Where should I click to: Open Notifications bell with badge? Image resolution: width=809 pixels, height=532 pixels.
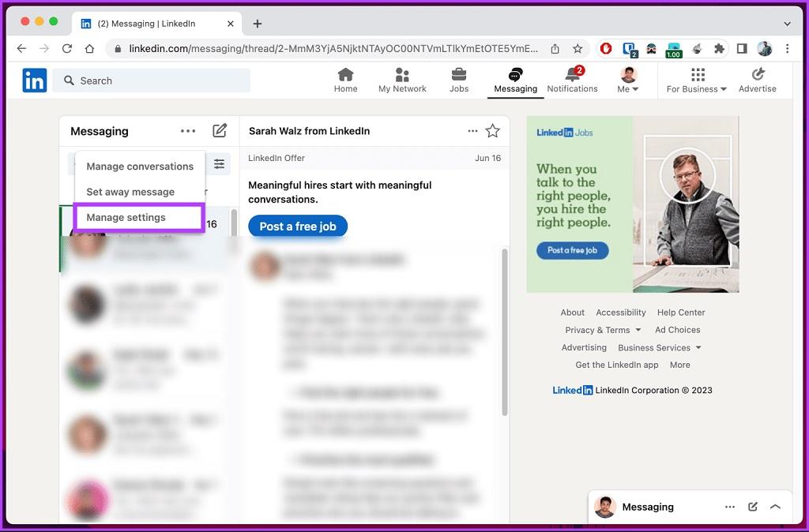[572, 81]
